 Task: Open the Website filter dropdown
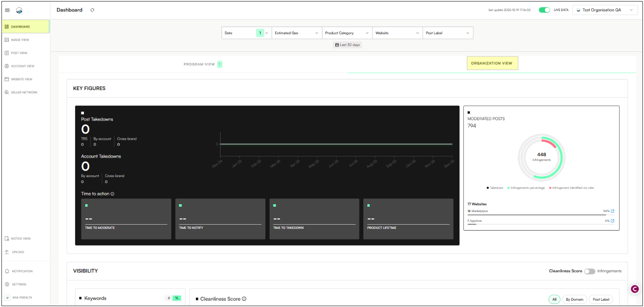point(398,33)
